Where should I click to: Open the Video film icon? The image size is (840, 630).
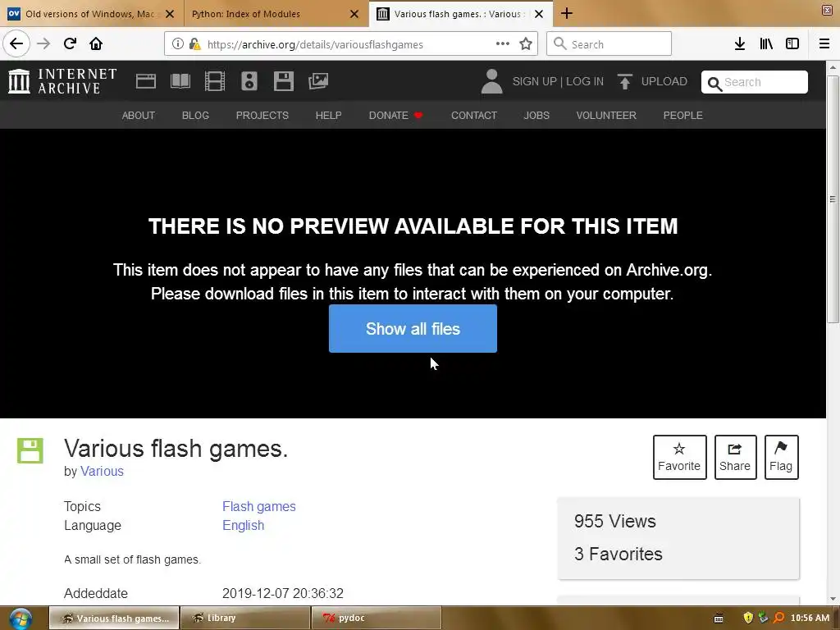click(215, 81)
